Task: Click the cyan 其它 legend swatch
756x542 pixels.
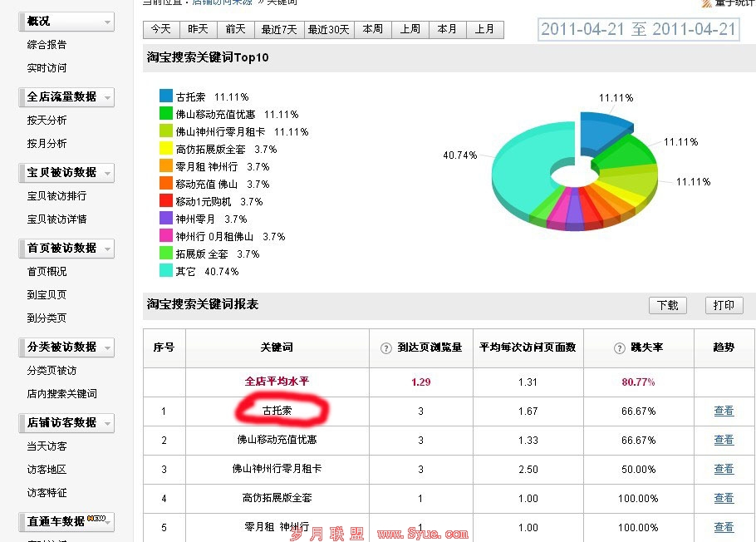Action: tap(166, 270)
